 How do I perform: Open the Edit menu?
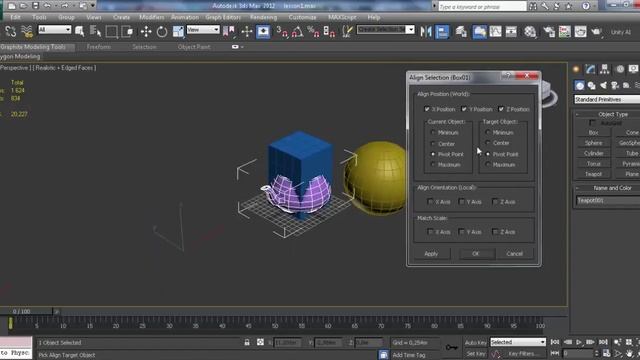click(16, 17)
